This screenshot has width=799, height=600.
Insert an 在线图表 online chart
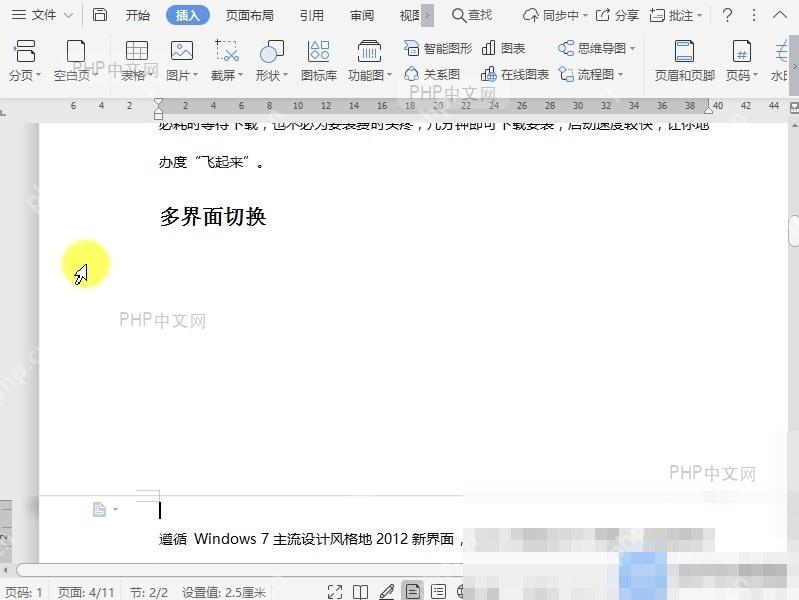tap(515, 74)
